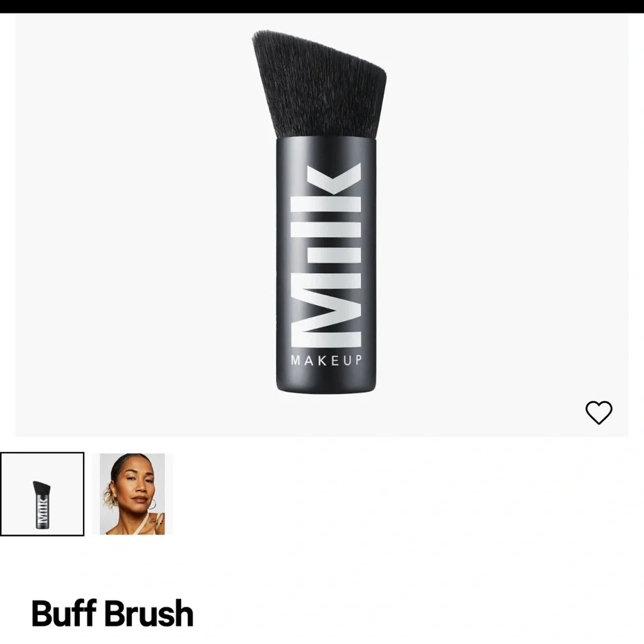The width and height of the screenshot is (644, 644).
Task: Click the small MILK logo in thumbnail
Action: (x=43, y=511)
